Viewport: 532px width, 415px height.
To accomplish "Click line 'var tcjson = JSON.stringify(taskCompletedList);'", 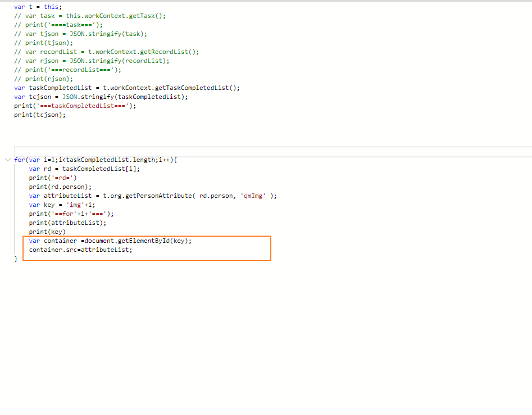I will pos(101,97).
